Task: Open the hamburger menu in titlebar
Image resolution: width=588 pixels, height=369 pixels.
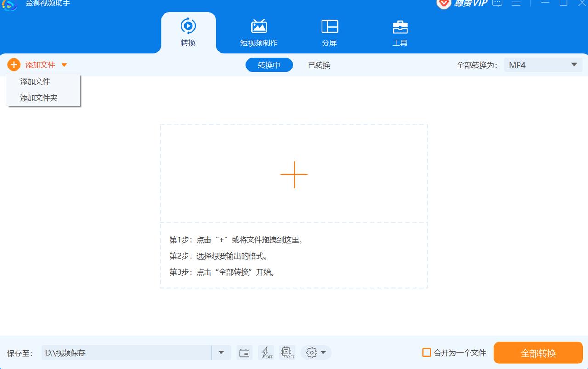Action: (516, 4)
